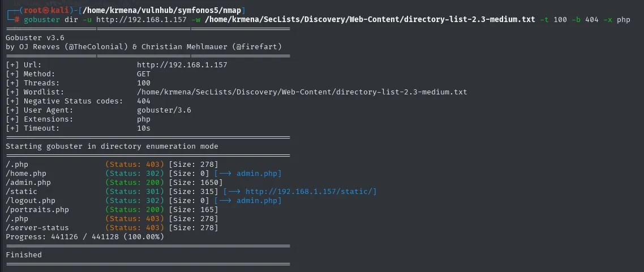Click the User Agent value 'gobuster/3.6'
Image resolution: width=644 pixels, height=272 pixels.
tap(164, 110)
